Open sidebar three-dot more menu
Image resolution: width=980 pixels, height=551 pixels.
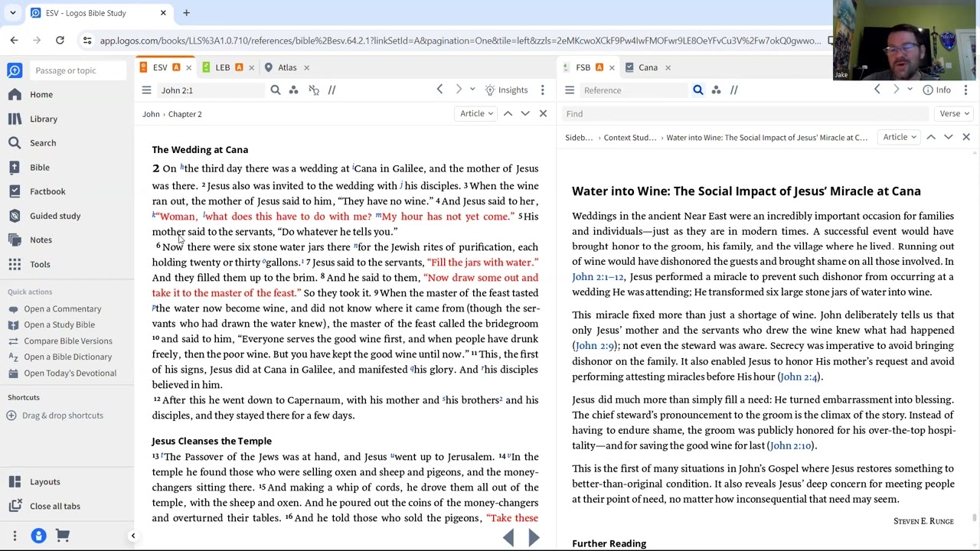[15, 536]
